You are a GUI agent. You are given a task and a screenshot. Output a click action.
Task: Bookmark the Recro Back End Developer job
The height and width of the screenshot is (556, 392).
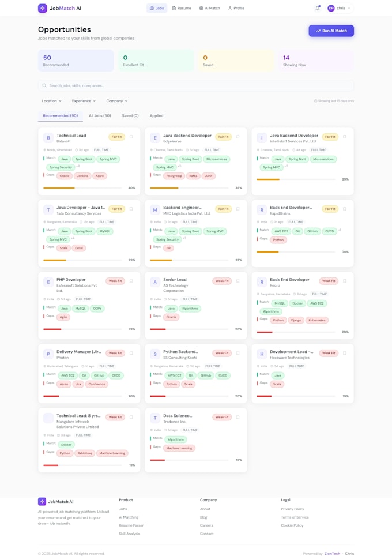click(x=345, y=281)
